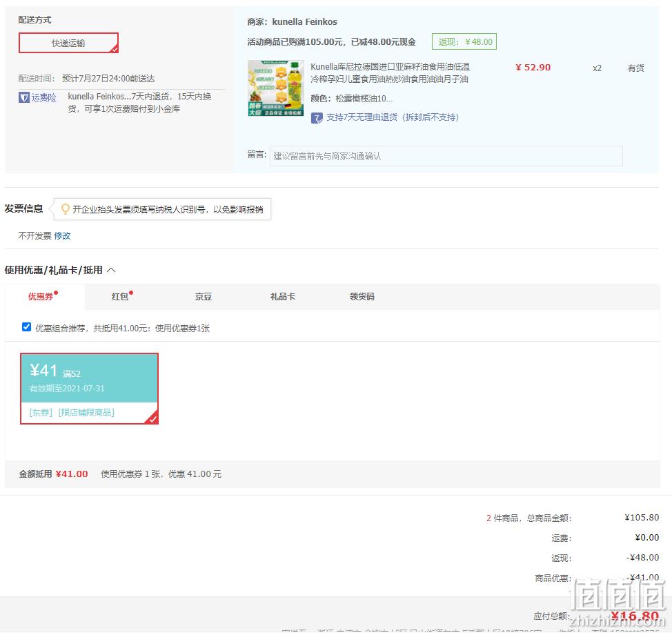Viewport: 672px width, 633px height.
Task: Click the 运费 ¥0.00 value
Action: (646, 537)
